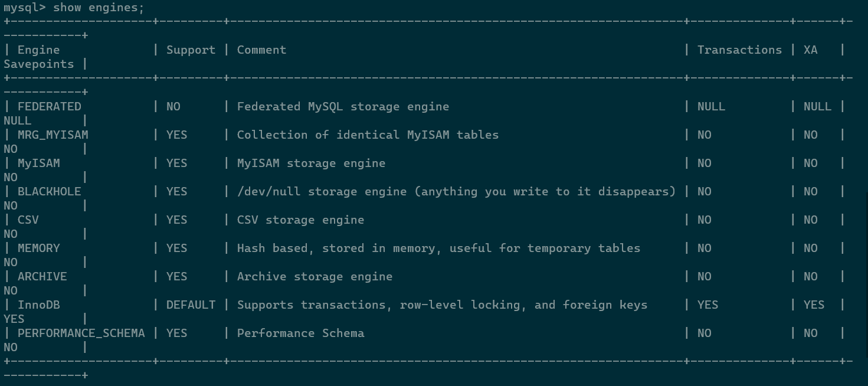Click the MEMORY engine name
The width and height of the screenshot is (868, 386).
coord(39,248)
